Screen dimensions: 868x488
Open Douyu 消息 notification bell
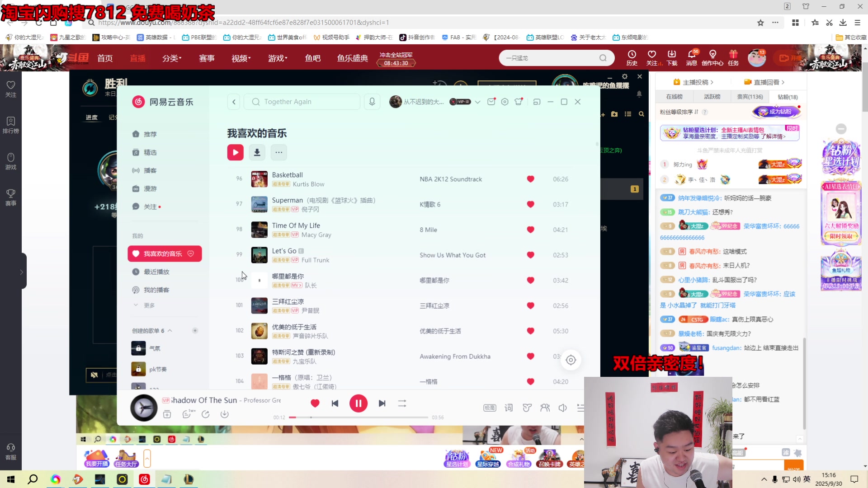pyautogui.click(x=692, y=58)
